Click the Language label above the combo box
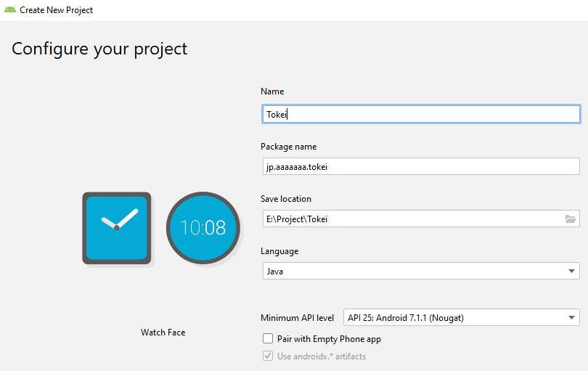 point(279,251)
